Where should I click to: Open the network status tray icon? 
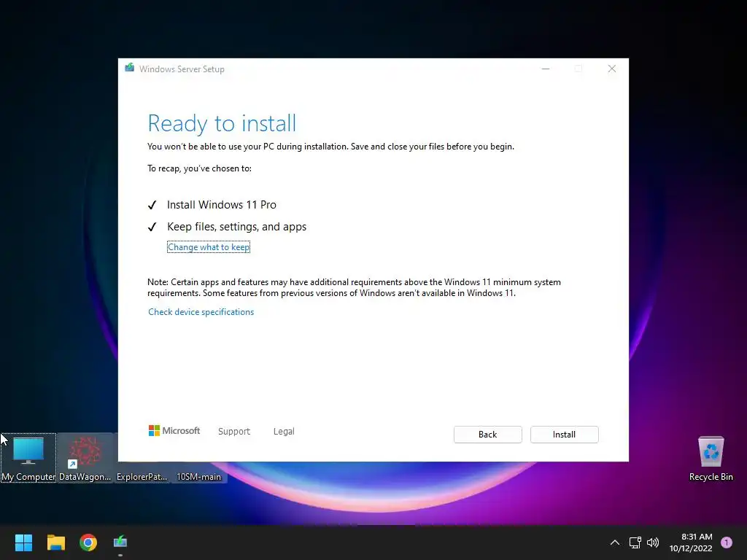point(635,542)
